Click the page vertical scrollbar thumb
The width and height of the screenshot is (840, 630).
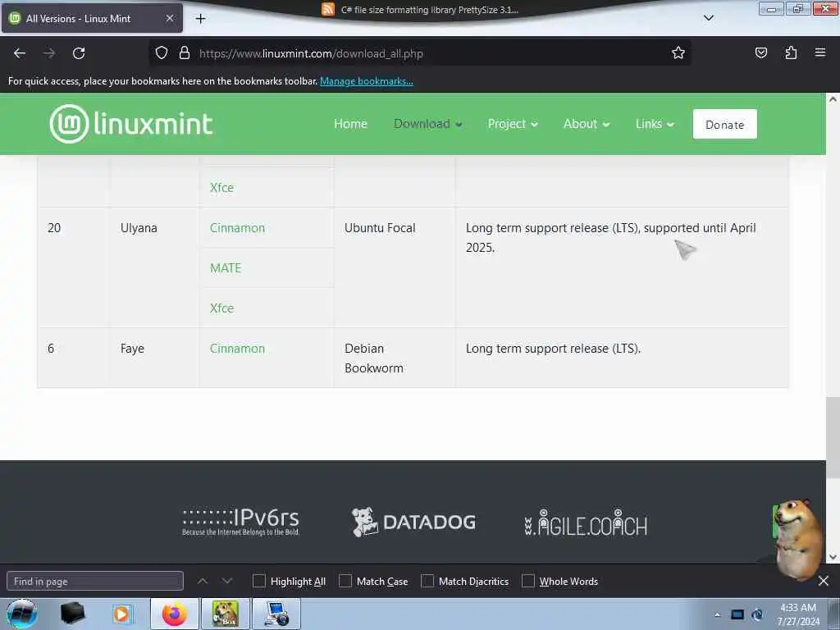pyautogui.click(x=833, y=438)
